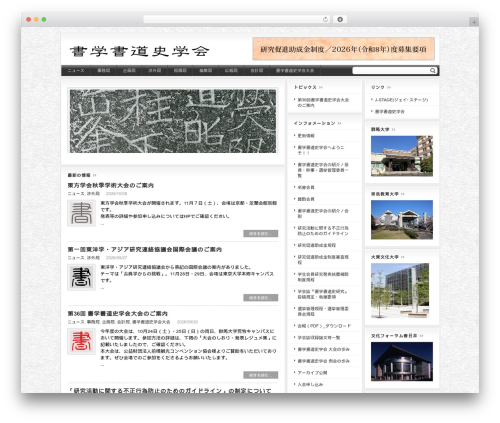The height and width of the screenshot is (423, 500).
Task: Open the トピックス sidebar heading
Action: [305, 87]
